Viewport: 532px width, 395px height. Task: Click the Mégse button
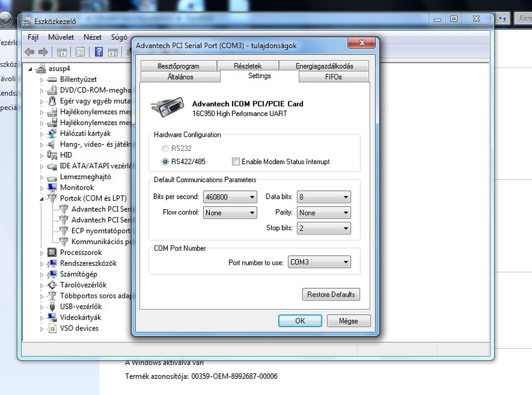pos(348,321)
